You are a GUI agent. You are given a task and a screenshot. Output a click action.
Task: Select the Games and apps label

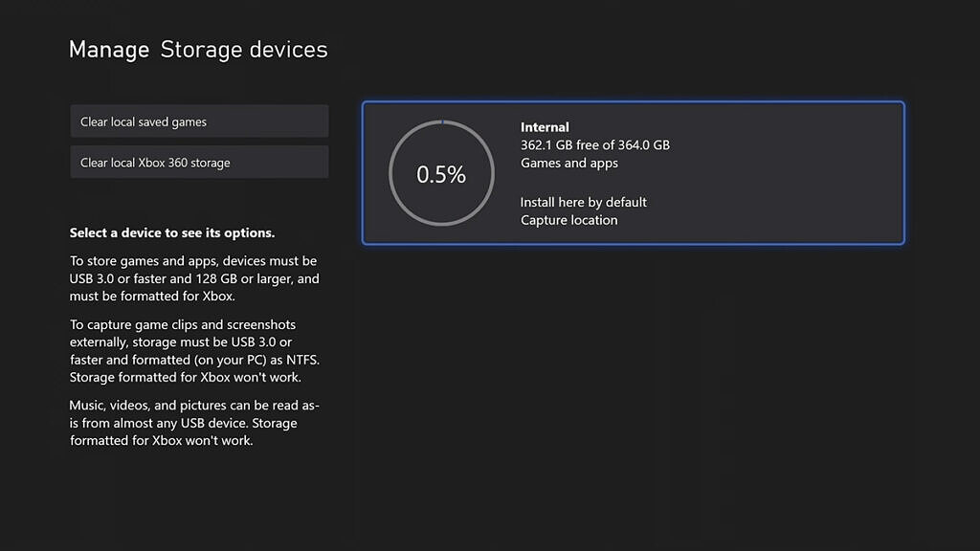pyautogui.click(x=569, y=164)
